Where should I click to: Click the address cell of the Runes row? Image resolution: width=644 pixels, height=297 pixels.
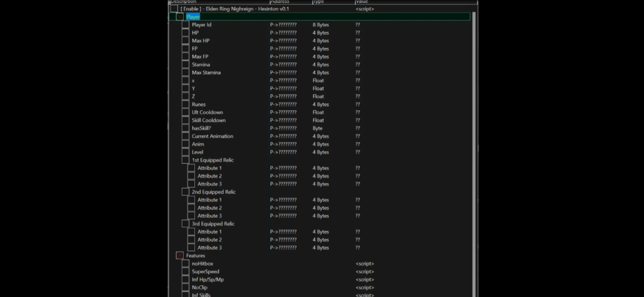point(284,104)
